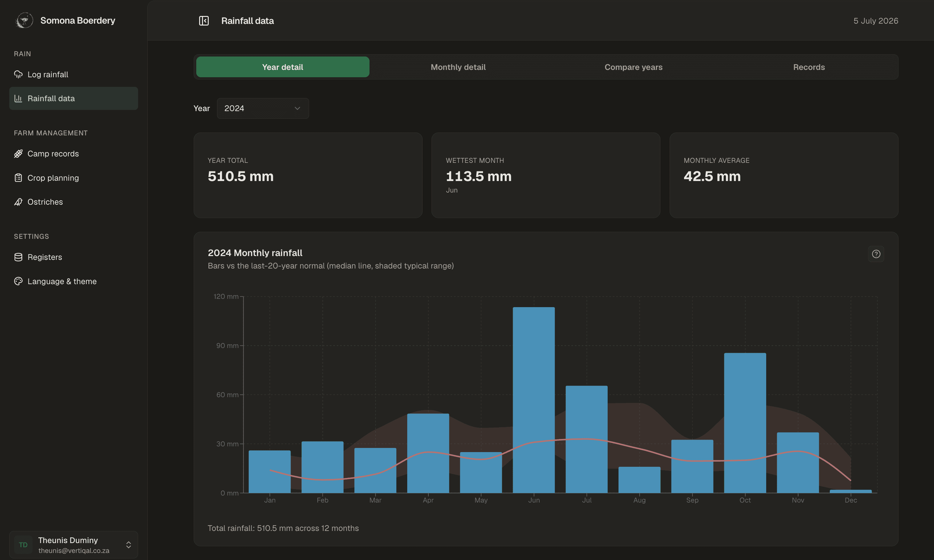Click the June rainfall bar in the chart
Viewport: 934px width, 560px height.
click(x=534, y=400)
